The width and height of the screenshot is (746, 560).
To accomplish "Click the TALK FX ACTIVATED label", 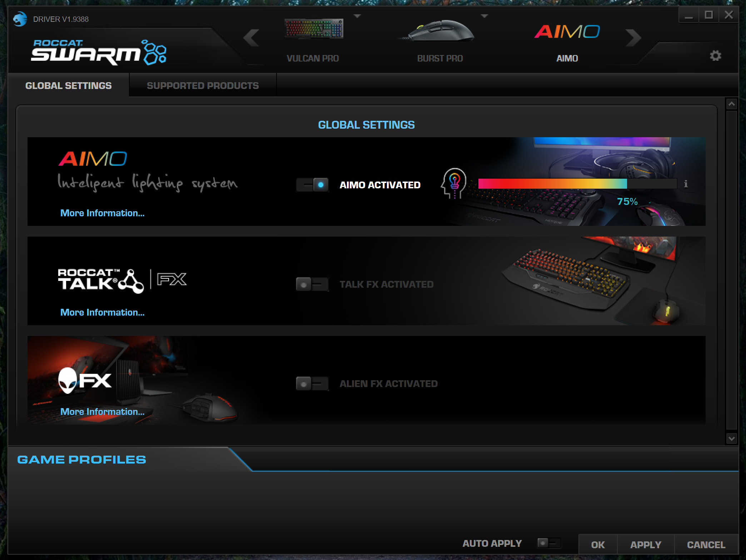I will (387, 284).
